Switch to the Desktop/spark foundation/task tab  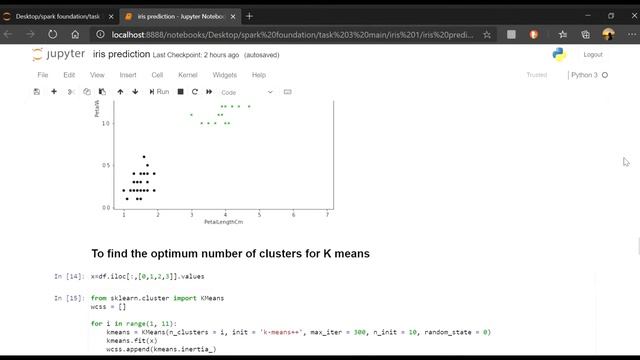[58, 16]
